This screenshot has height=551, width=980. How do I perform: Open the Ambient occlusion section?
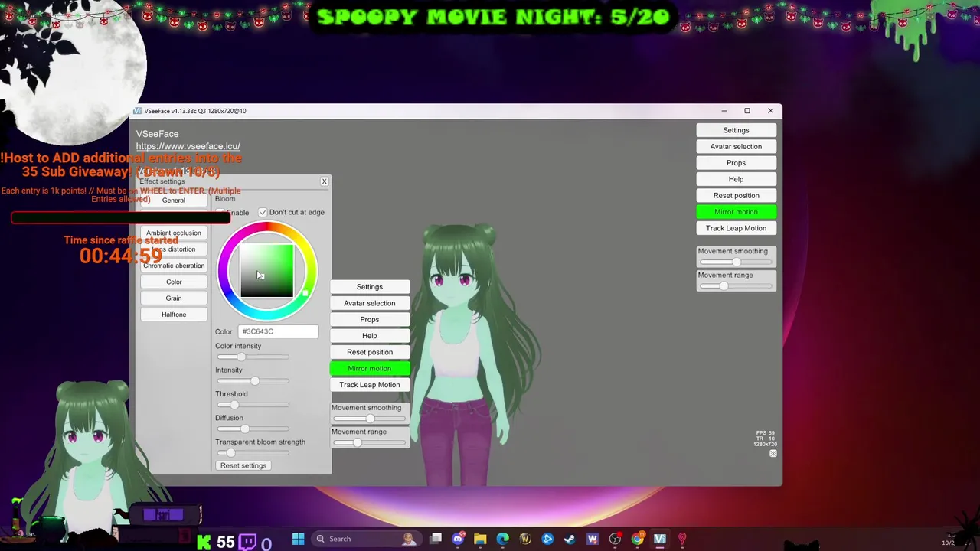174,233
